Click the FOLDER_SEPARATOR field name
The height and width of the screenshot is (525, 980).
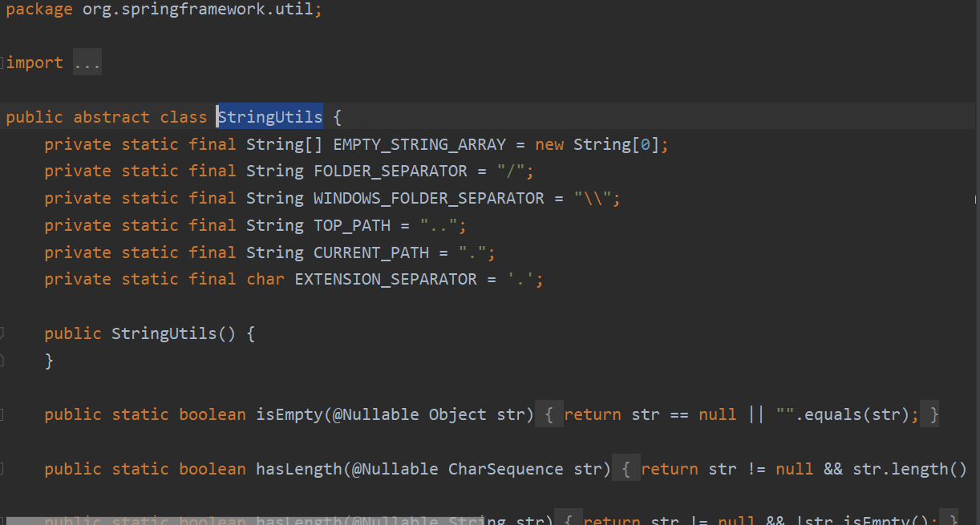click(391, 171)
